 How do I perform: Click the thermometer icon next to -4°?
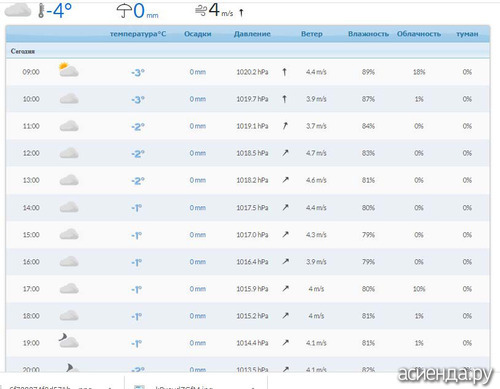(x=41, y=11)
